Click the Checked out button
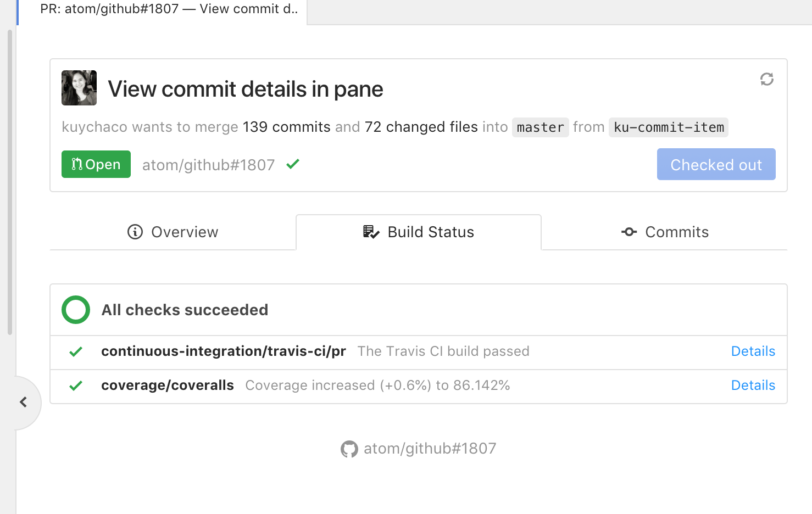Image resolution: width=812 pixels, height=514 pixels. 716,164
